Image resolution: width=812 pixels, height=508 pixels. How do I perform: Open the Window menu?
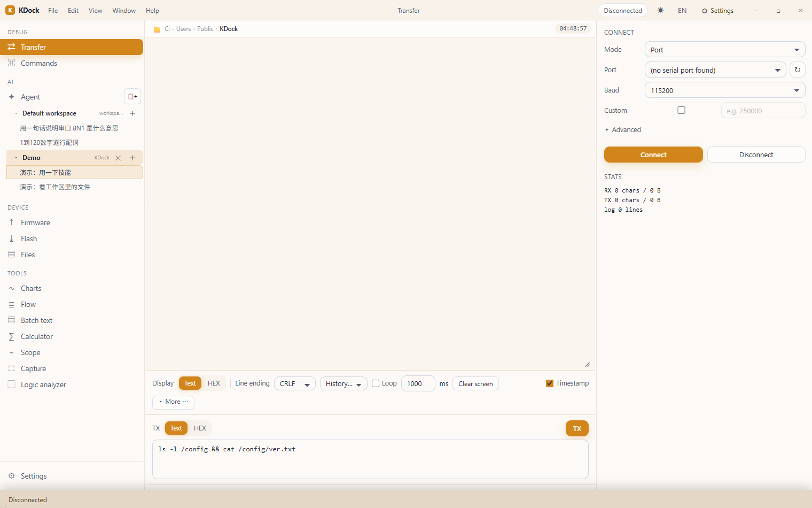pos(124,11)
